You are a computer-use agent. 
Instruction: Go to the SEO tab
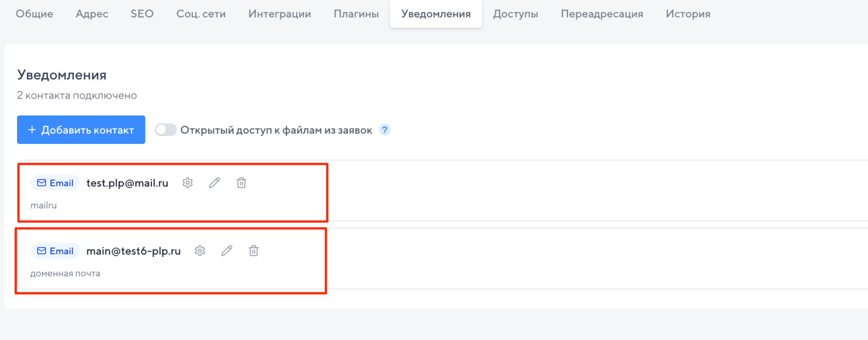pyautogui.click(x=142, y=14)
